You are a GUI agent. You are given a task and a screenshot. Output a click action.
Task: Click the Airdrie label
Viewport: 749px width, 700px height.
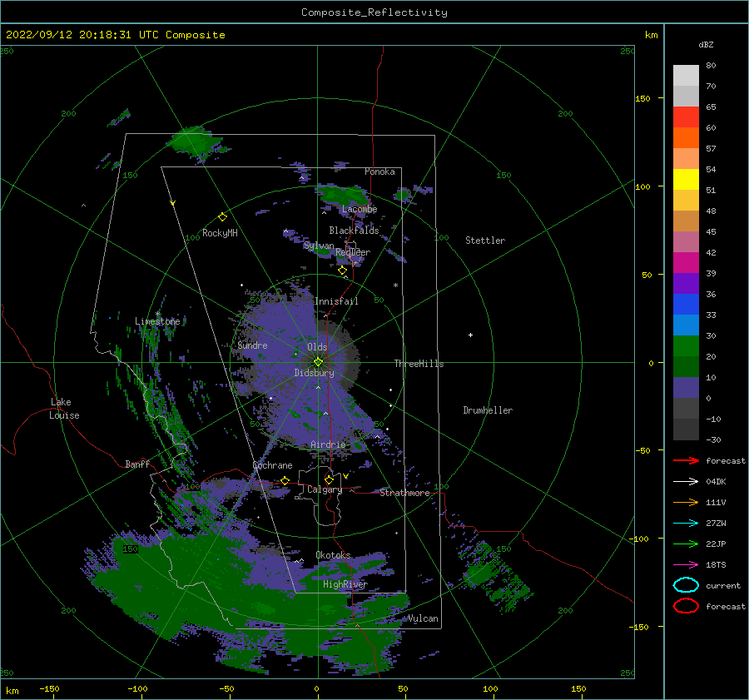click(328, 444)
